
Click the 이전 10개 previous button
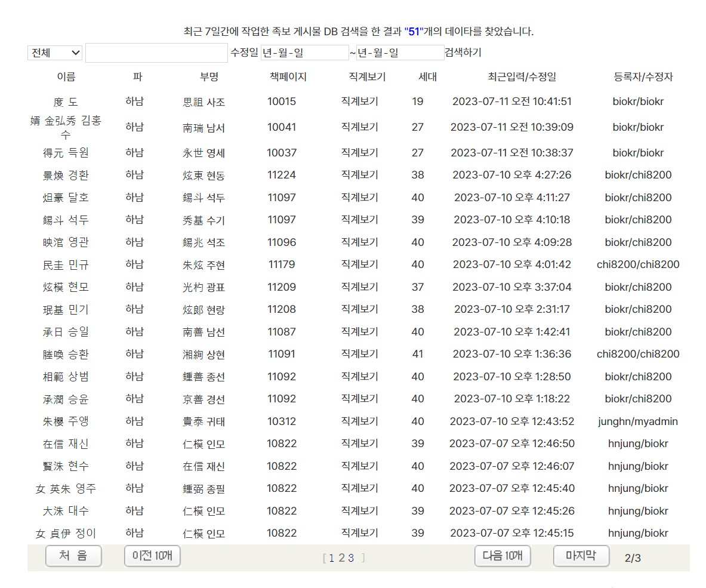click(152, 556)
